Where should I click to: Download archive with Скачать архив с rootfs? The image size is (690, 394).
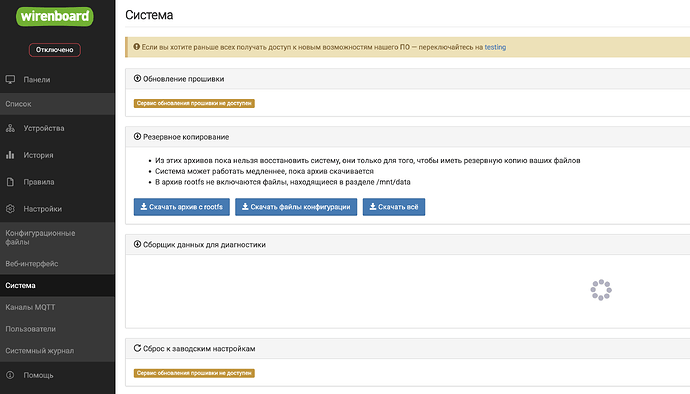[182, 207]
